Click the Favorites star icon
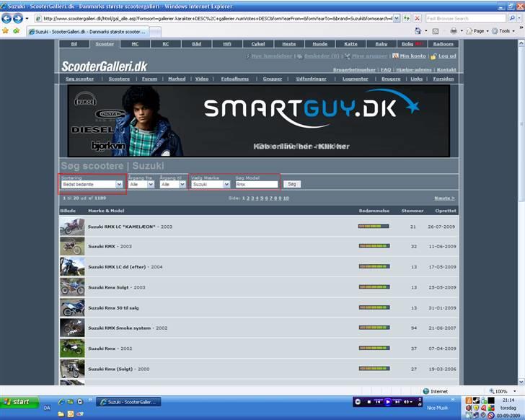 tap(6, 31)
